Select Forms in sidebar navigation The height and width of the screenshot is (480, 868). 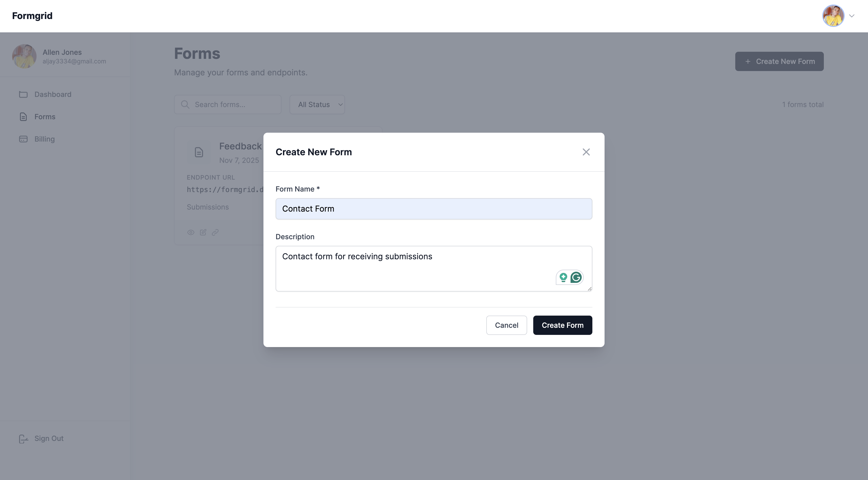(44, 116)
